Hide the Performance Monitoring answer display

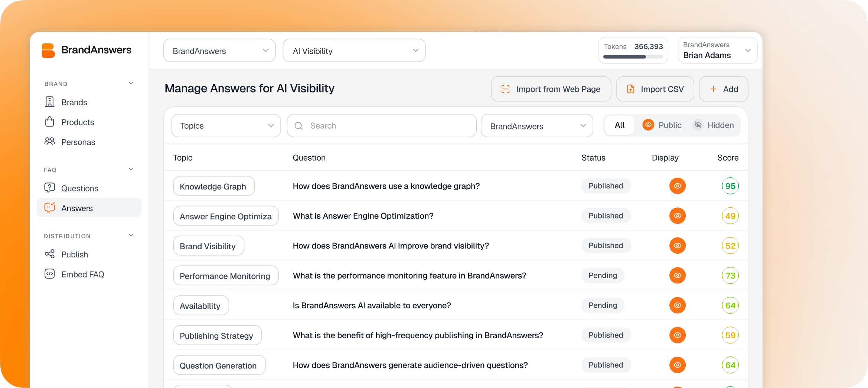tap(677, 275)
